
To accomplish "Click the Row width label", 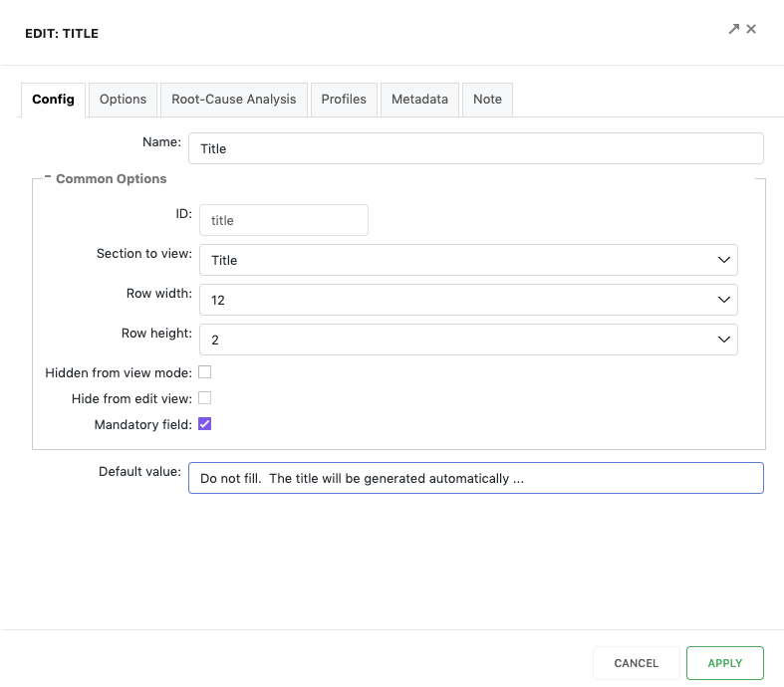I will click(159, 294).
